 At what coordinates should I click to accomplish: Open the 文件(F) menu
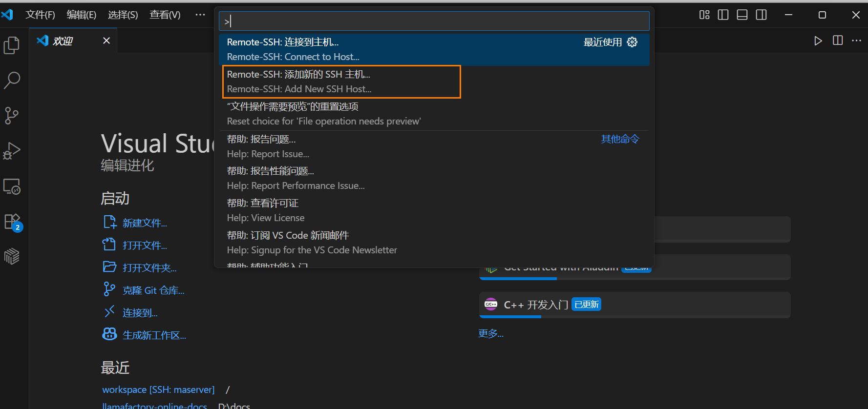point(40,15)
